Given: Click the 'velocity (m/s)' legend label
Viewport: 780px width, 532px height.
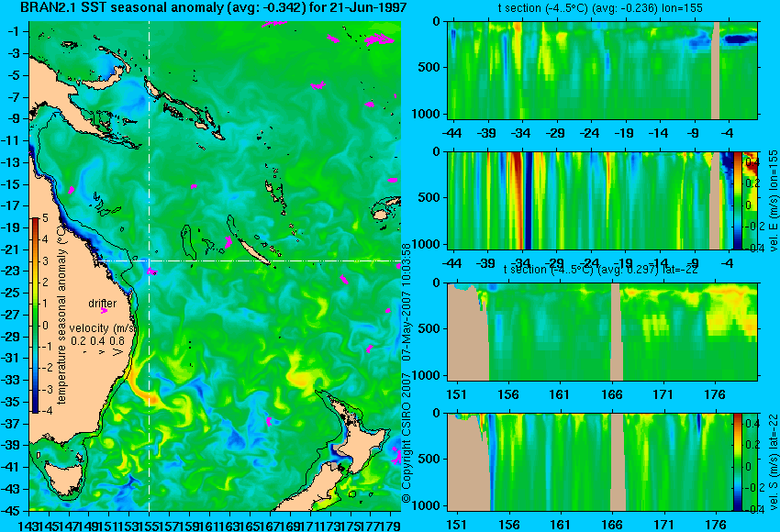Looking at the screenshot, I should pos(103,328).
